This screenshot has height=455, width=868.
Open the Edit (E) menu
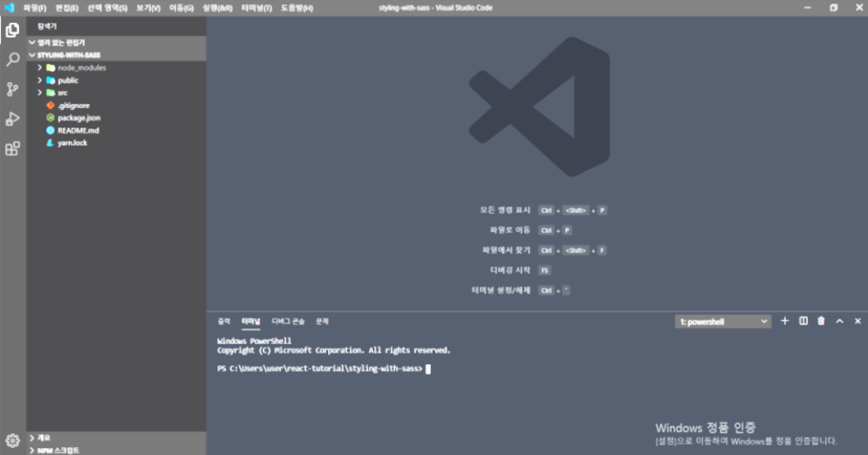(x=66, y=8)
